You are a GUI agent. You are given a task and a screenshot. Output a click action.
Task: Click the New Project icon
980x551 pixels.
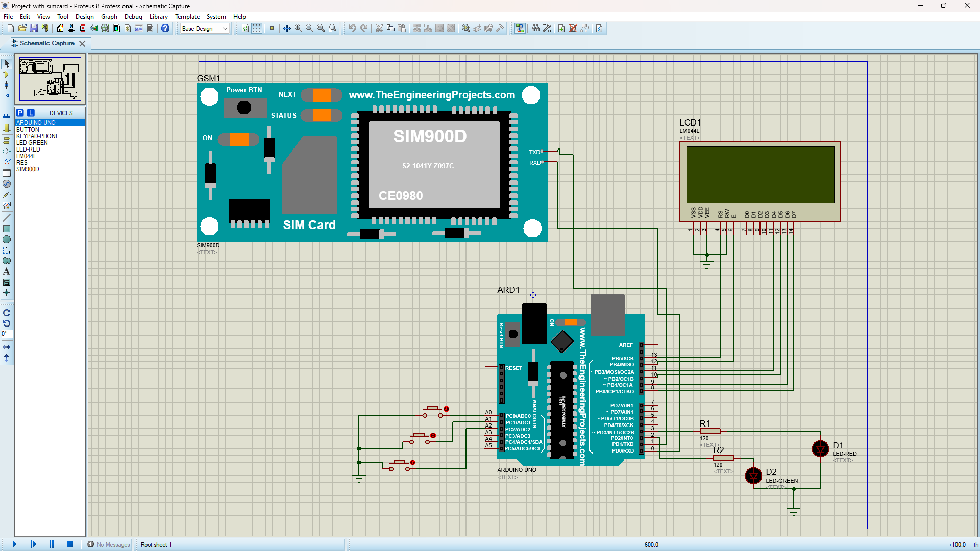coord(10,29)
